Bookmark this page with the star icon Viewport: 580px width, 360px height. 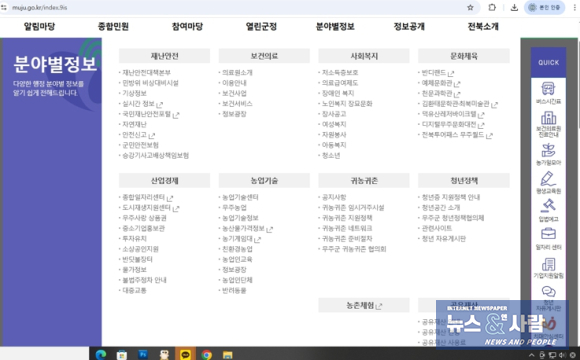click(470, 7)
